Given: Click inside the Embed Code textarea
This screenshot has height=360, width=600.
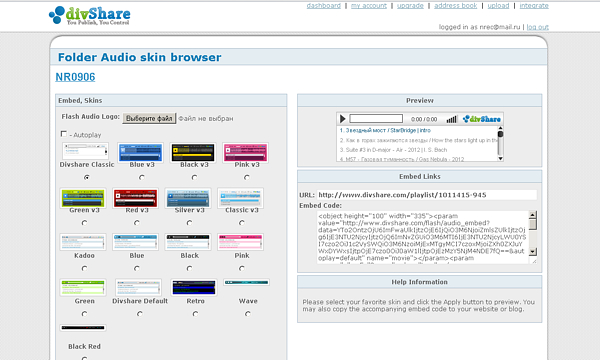Looking at the screenshot, I should 423,237.
